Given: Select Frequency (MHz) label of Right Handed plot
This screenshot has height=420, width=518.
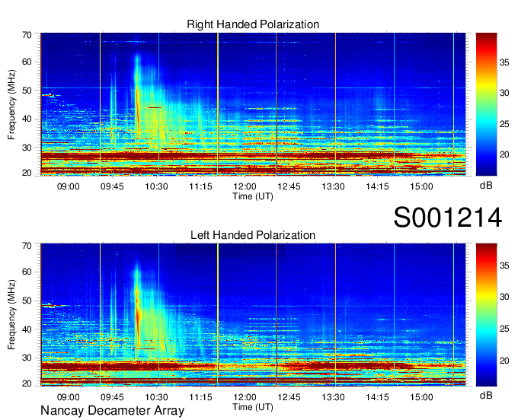Looking at the screenshot, I should pyautogui.click(x=11, y=104).
